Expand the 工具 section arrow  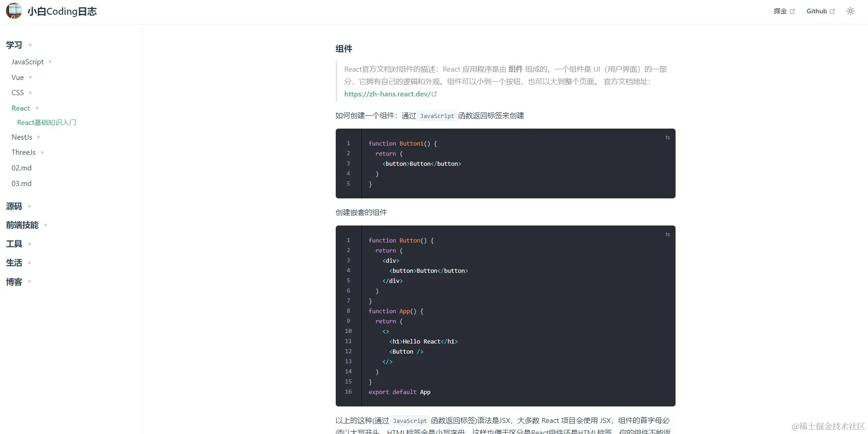pyautogui.click(x=30, y=244)
